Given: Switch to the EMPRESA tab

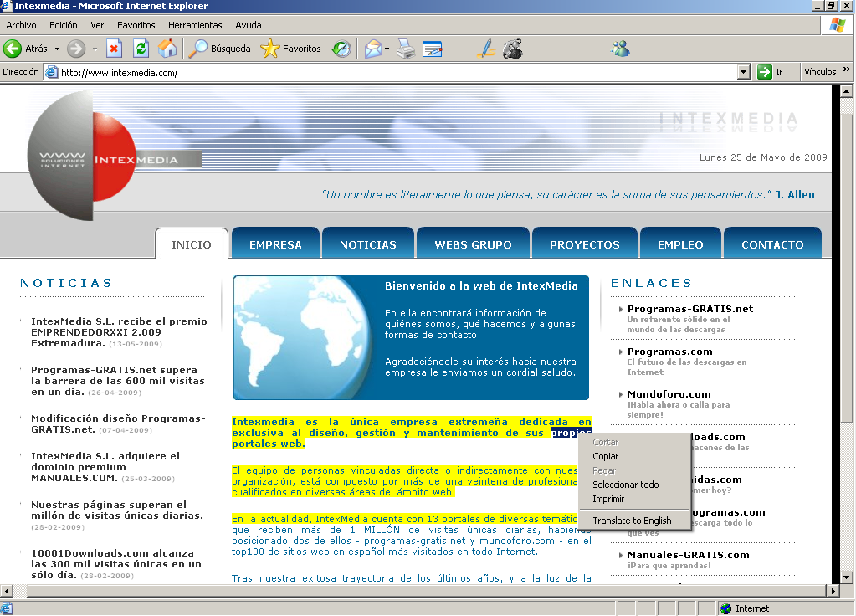Looking at the screenshot, I should click(x=275, y=244).
